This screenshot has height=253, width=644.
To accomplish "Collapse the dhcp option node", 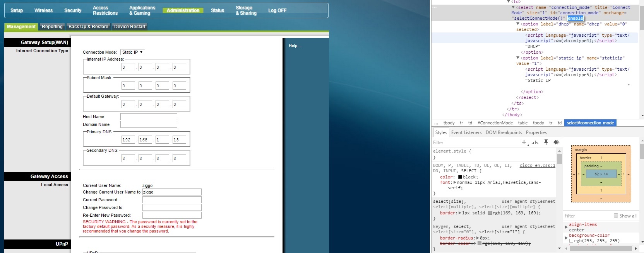I will tap(518, 24).
